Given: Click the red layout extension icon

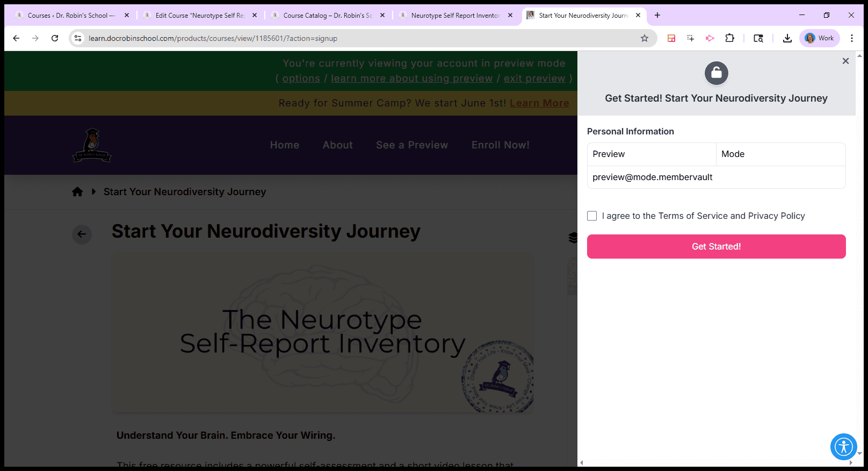Looking at the screenshot, I should pyautogui.click(x=671, y=38).
